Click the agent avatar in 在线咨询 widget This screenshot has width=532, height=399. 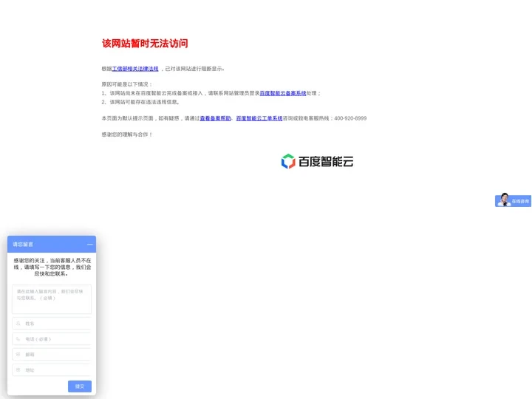504,199
